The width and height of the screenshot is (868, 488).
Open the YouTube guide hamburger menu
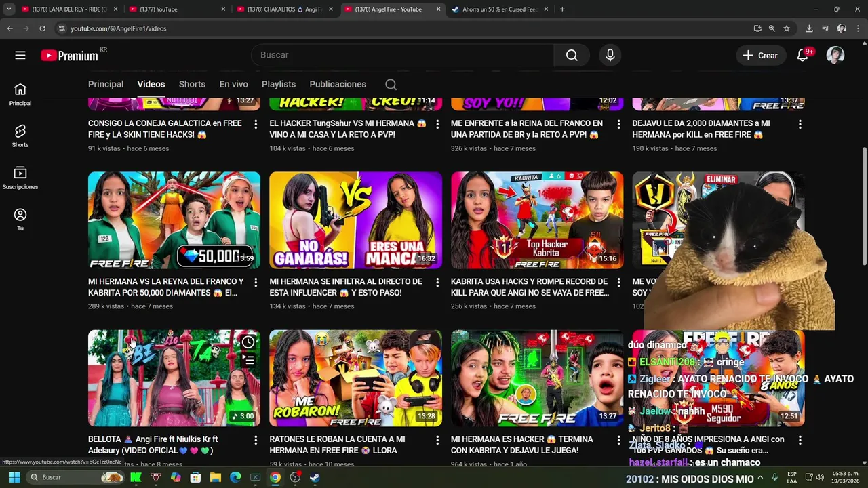[x=20, y=56]
